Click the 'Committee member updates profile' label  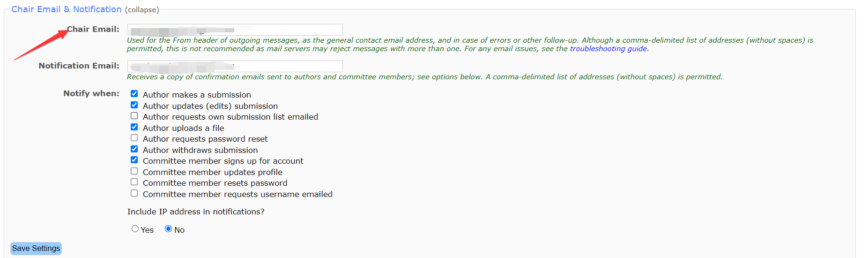213,172
